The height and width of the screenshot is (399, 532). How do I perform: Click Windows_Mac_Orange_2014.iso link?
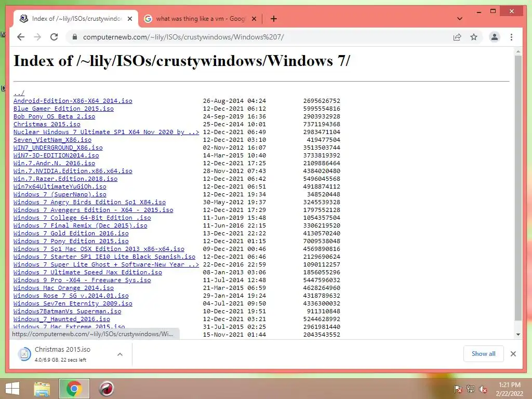[63, 288]
